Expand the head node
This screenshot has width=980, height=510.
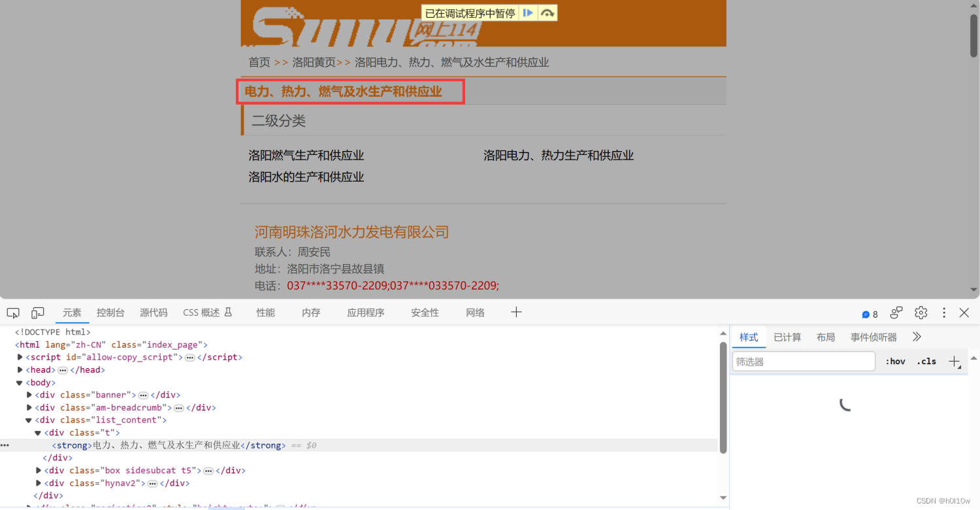20,370
